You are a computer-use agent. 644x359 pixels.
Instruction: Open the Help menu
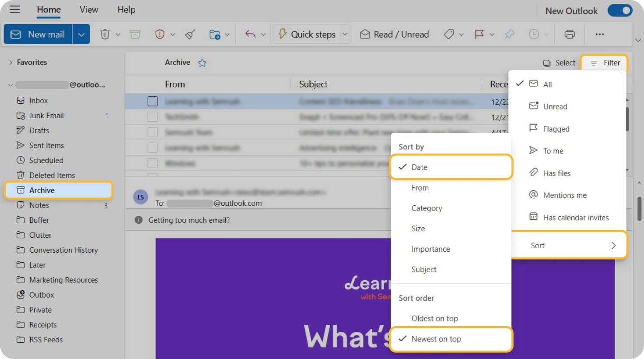[x=126, y=9]
